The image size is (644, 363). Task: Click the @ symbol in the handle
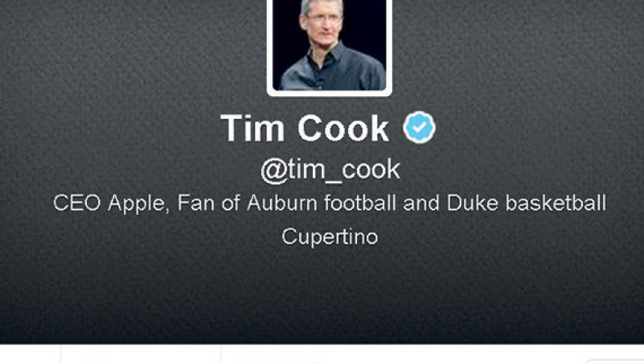click(x=273, y=171)
